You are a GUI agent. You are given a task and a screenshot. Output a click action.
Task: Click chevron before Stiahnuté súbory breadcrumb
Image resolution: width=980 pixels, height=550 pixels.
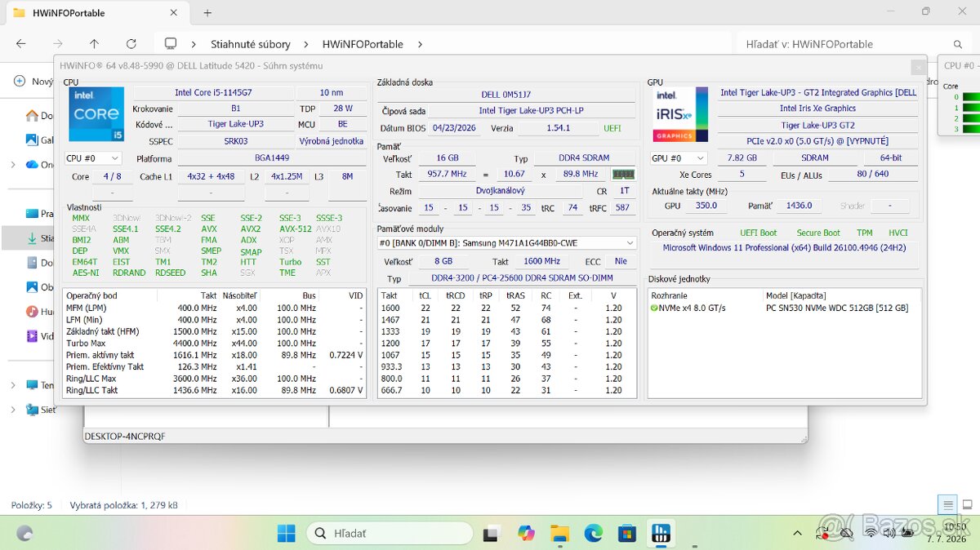(x=194, y=44)
